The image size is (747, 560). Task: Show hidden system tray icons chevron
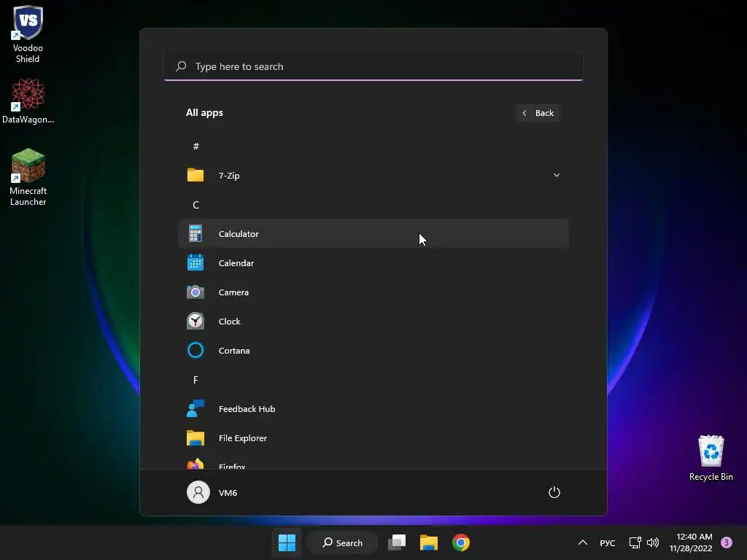[583, 542]
